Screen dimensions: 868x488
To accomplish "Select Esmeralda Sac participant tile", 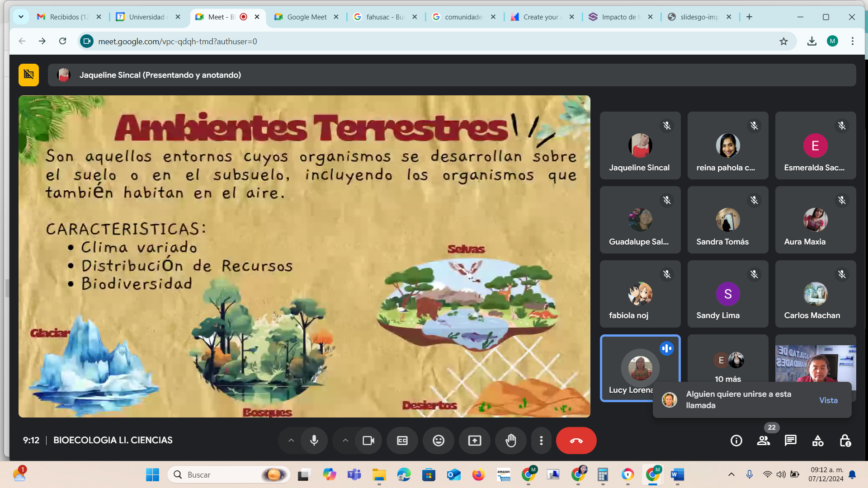I will pyautogui.click(x=816, y=145).
